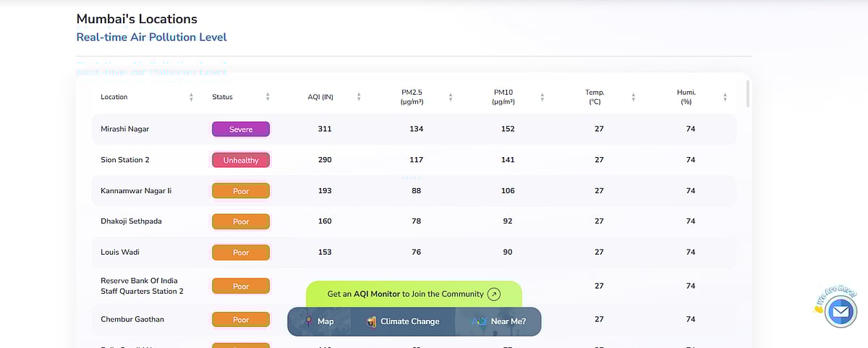Sort by Humi. column arrows

[724, 97]
